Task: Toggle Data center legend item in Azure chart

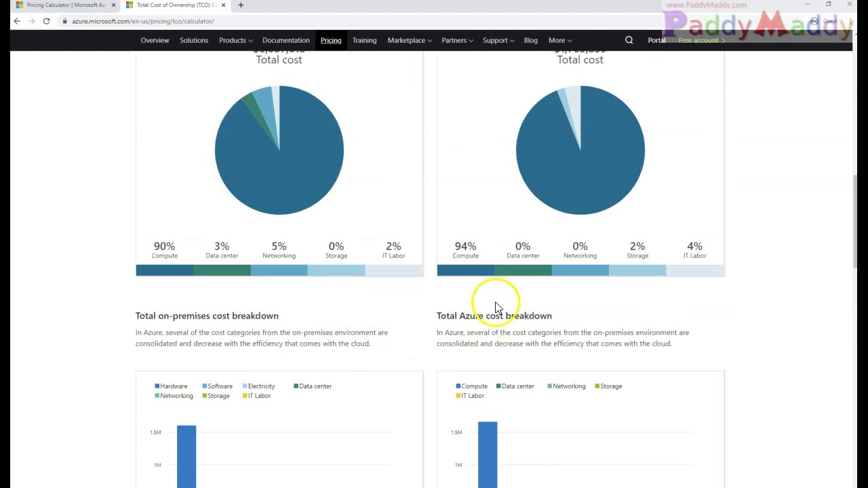Action: pos(515,386)
